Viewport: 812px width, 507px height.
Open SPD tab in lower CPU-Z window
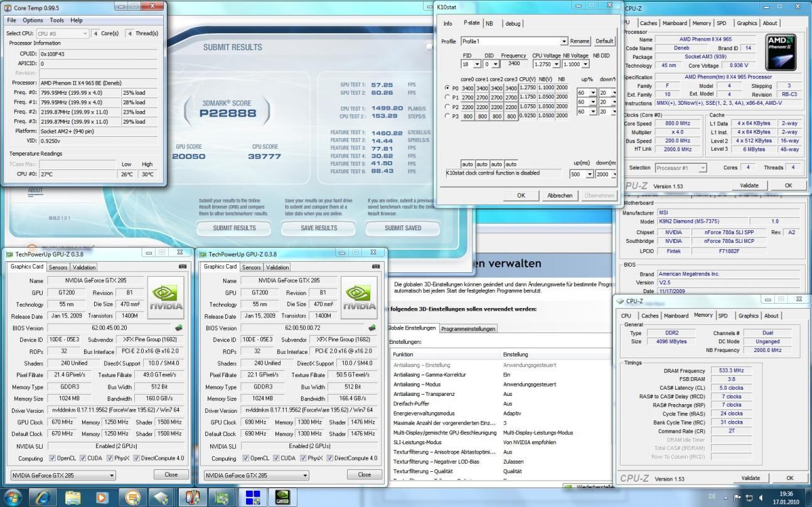click(x=723, y=316)
